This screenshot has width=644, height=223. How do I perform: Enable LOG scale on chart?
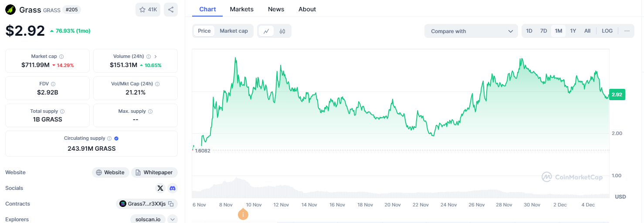[x=607, y=31]
